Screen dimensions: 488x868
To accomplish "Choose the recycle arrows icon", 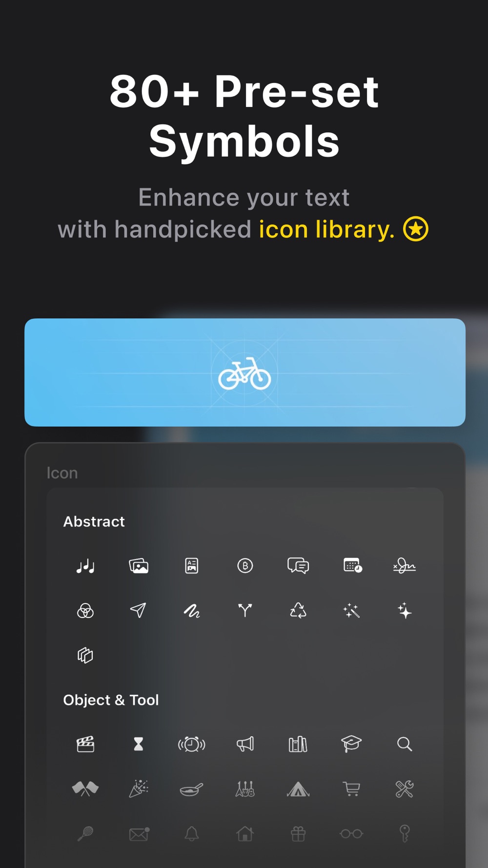I will coord(298,610).
